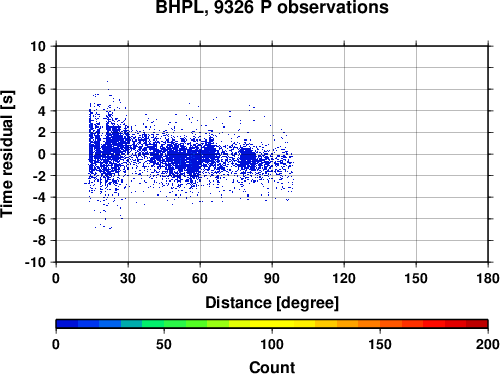Viewport: 500px width, 374px height.
Task: Click the y-axis tick label "-8"
Action: (39, 240)
